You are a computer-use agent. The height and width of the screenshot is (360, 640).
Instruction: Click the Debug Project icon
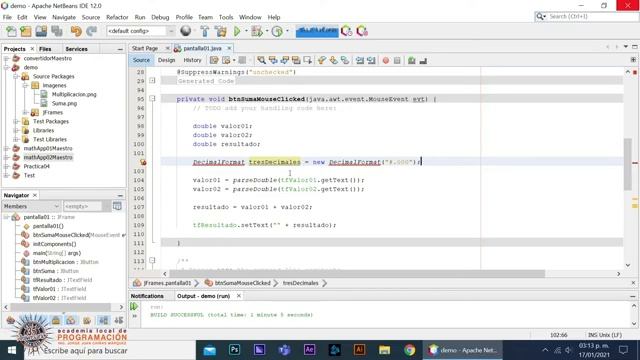click(x=257, y=31)
